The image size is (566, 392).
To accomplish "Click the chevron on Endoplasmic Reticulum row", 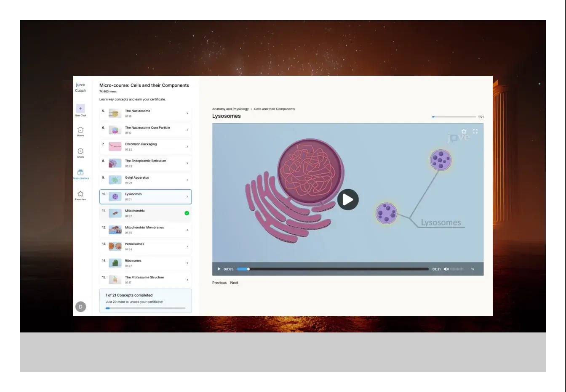I will pos(187,163).
